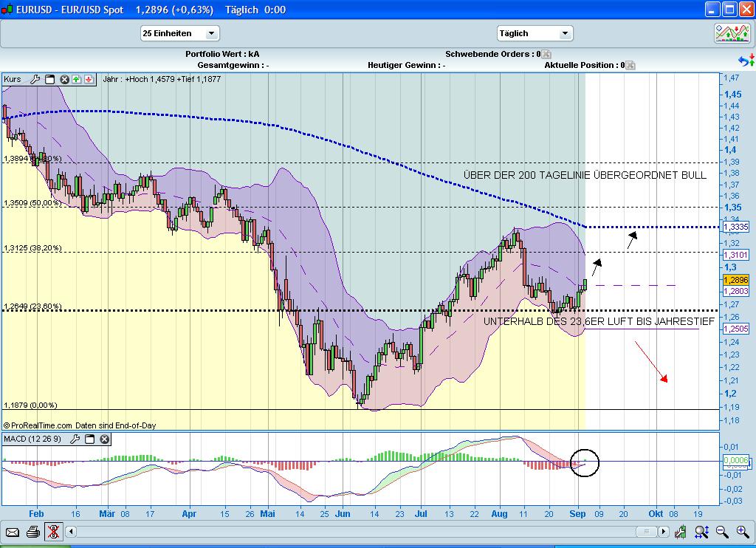This screenshot has width=756, height=548.
Task: Select the red scissors tool at bottom left
Action: (53, 532)
